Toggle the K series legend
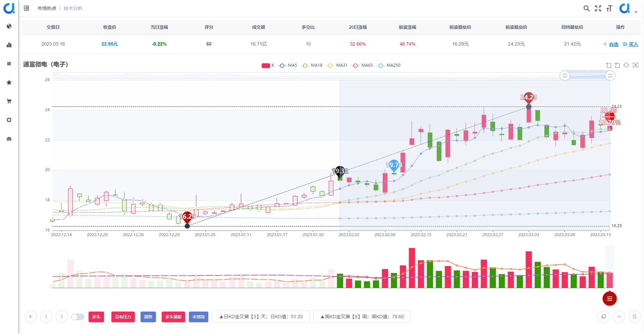This screenshot has height=334, width=644. [x=268, y=65]
